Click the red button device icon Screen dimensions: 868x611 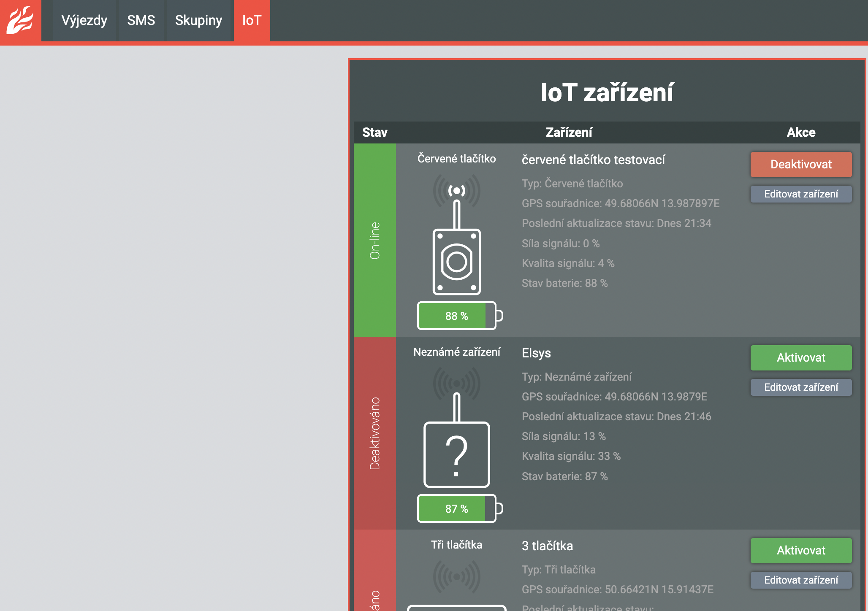pos(456,262)
